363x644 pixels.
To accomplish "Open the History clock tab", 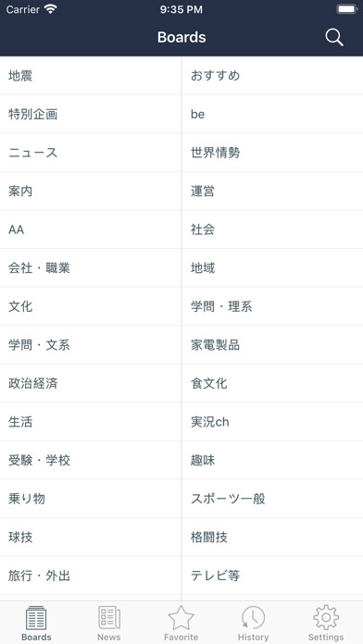I will 253,618.
